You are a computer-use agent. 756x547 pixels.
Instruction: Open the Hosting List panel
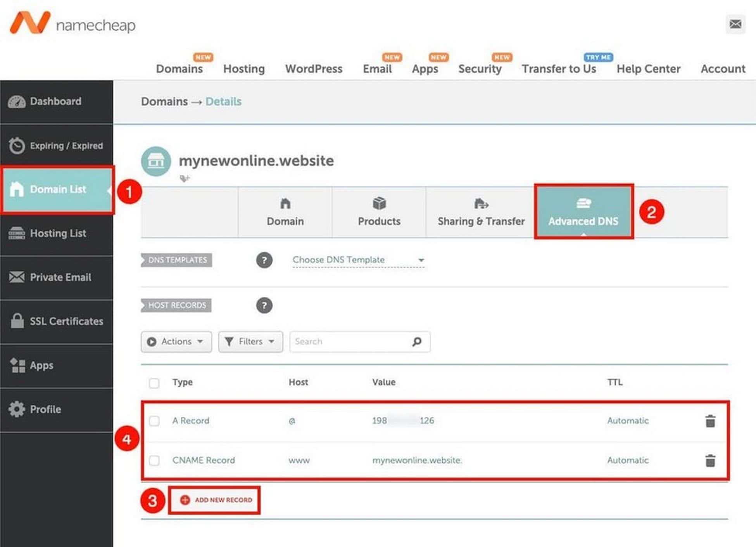[57, 233]
